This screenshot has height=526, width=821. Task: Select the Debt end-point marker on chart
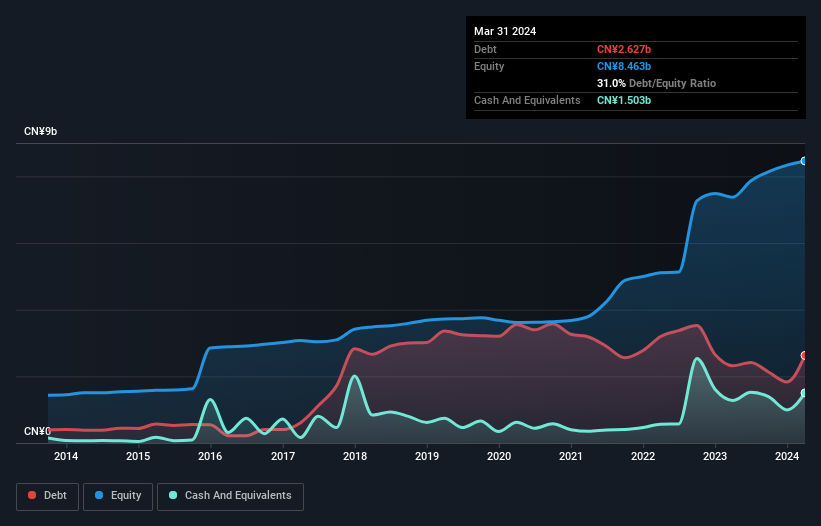pos(804,355)
